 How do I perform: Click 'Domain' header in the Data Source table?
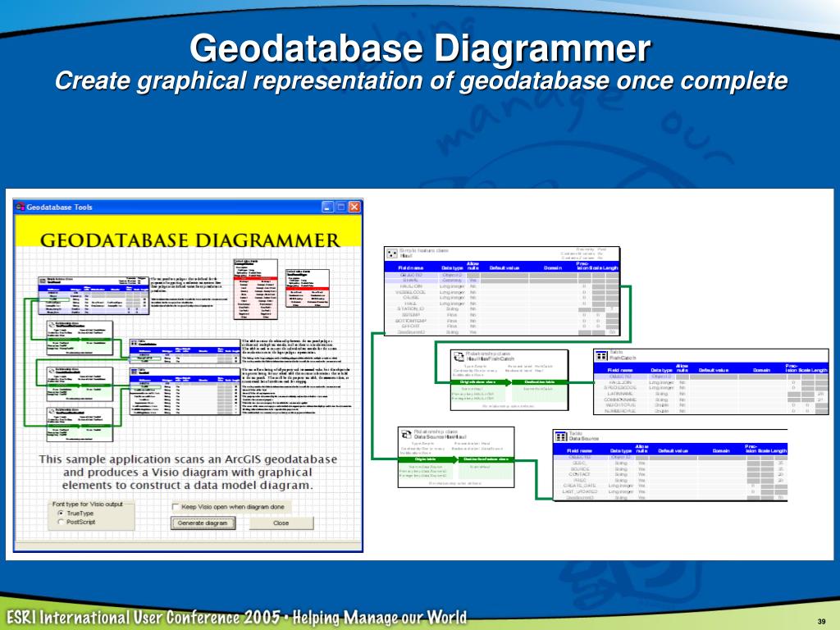pos(721,451)
